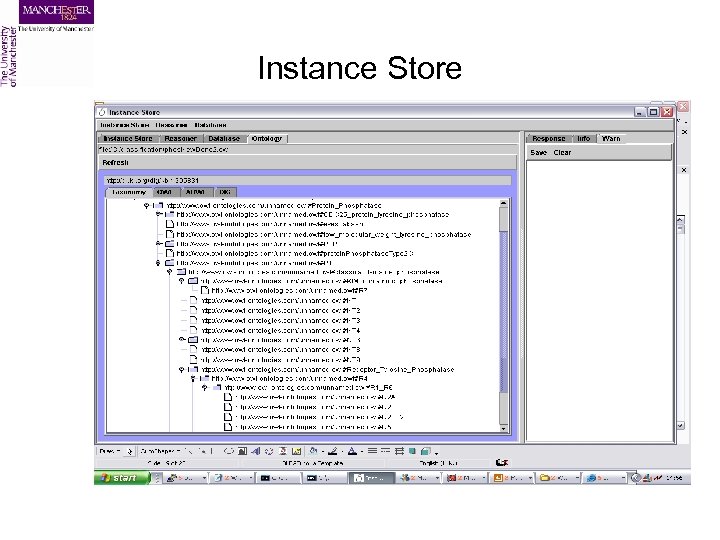Switch to the Database tab
This screenshot has width=720, height=540.
point(224,139)
